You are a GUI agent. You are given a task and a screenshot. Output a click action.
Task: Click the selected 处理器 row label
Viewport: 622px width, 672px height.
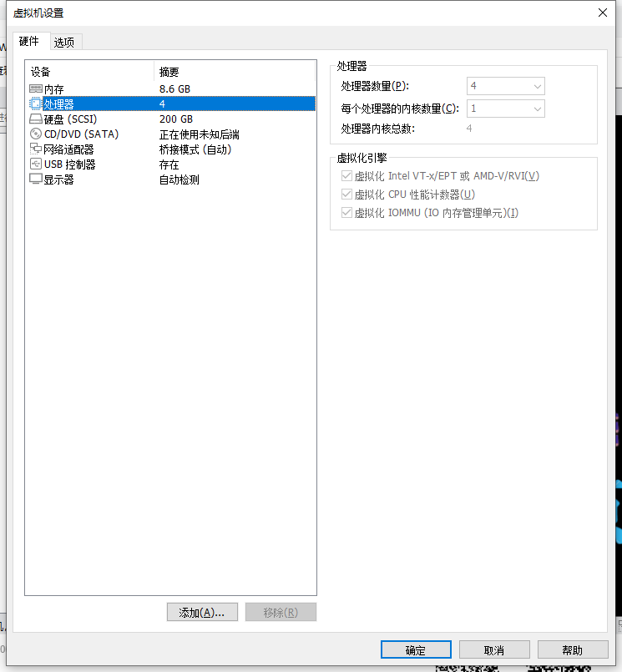58,104
